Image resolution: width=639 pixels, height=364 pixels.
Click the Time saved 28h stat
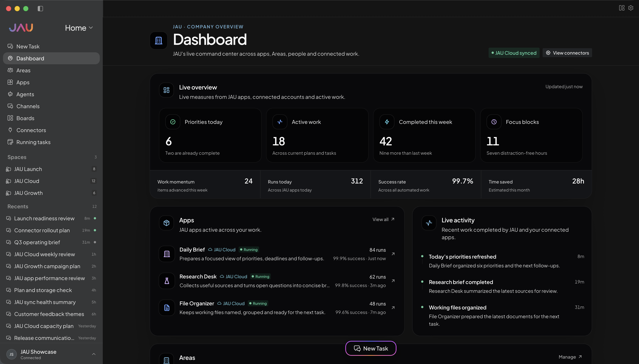pos(536,184)
